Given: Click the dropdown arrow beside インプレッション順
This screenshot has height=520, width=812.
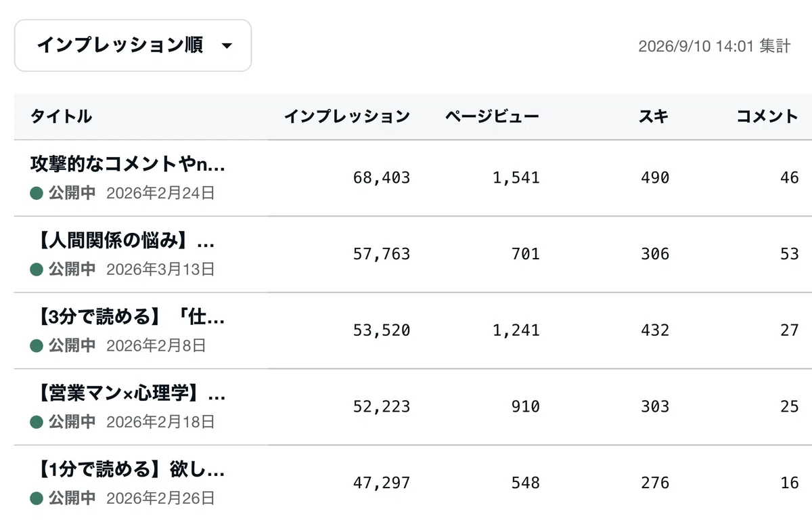Looking at the screenshot, I should click(227, 46).
